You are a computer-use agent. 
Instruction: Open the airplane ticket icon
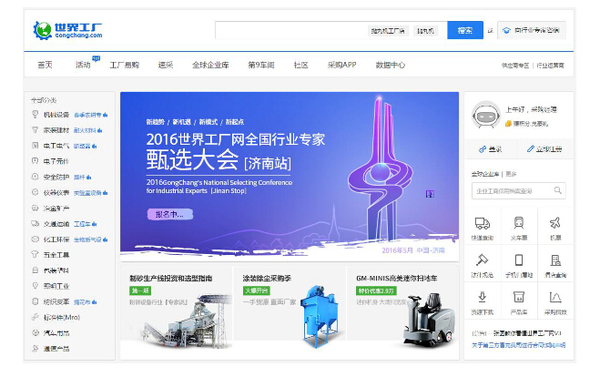click(x=555, y=223)
